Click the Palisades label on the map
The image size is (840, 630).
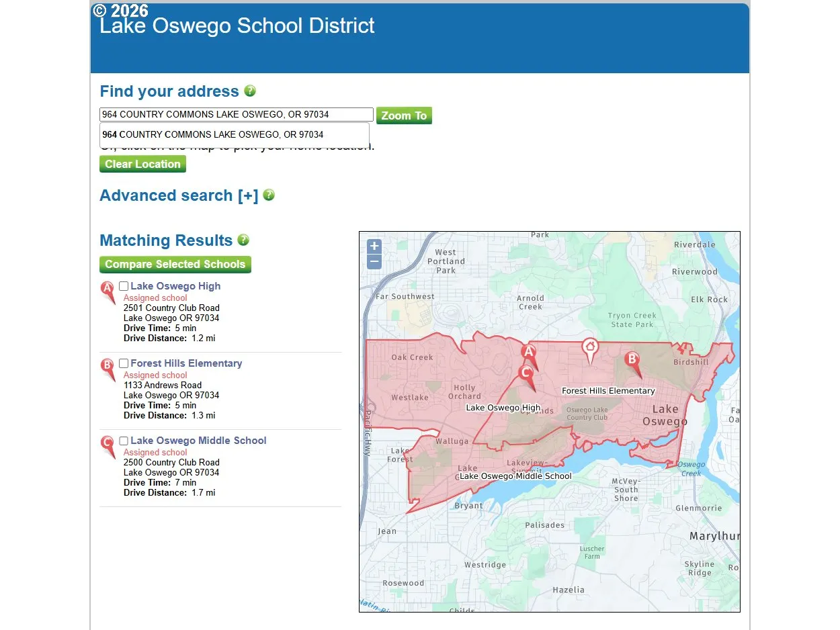544,525
